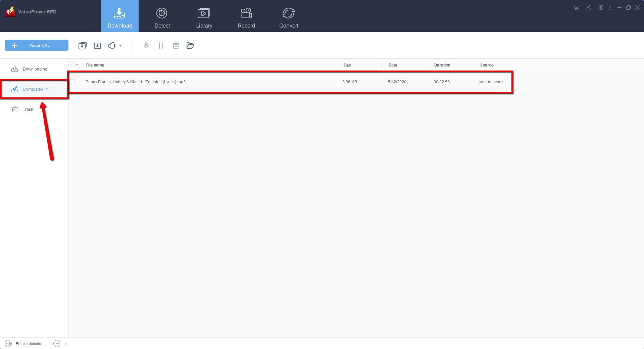Open the output folder icon
The image size is (644, 349).
tap(190, 46)
